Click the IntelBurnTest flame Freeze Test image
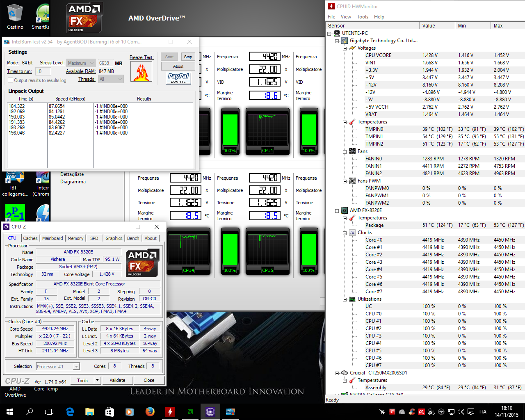Screen dimensions: 525x420 click(141, 71)
